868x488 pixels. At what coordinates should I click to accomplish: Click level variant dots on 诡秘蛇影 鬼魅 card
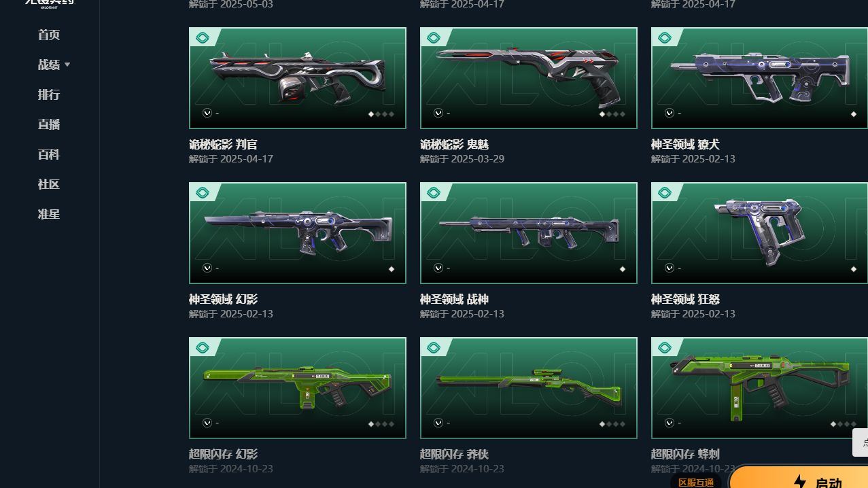click(x=612, y=114)
